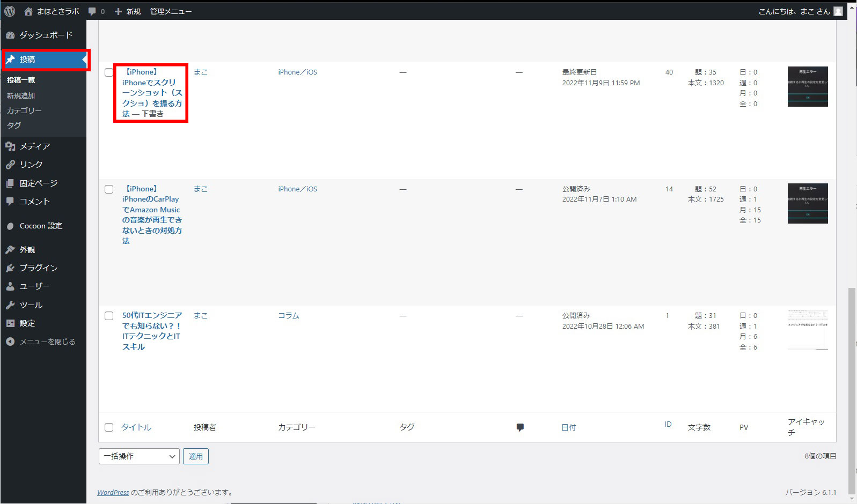857x504 pixels.
Task: Sort by the comment bubble column icon
Action: point(519,427)
